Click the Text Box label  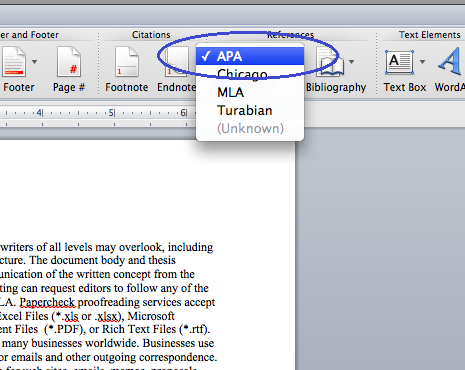(405, 87)
